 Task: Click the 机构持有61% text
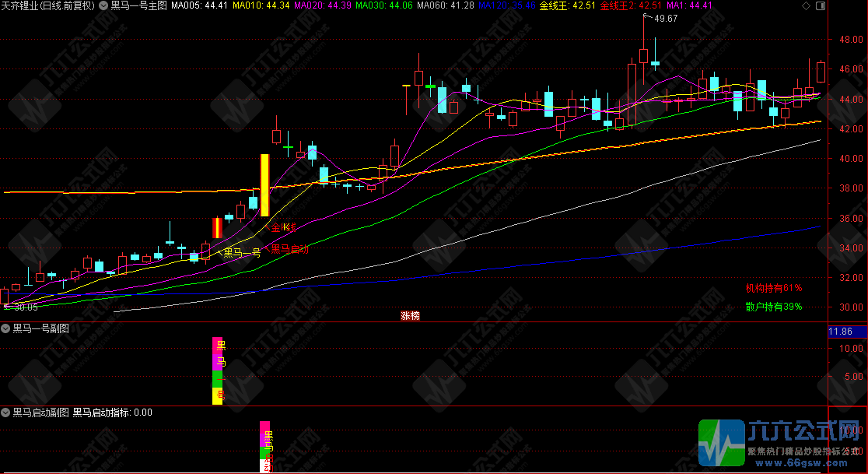773,288
